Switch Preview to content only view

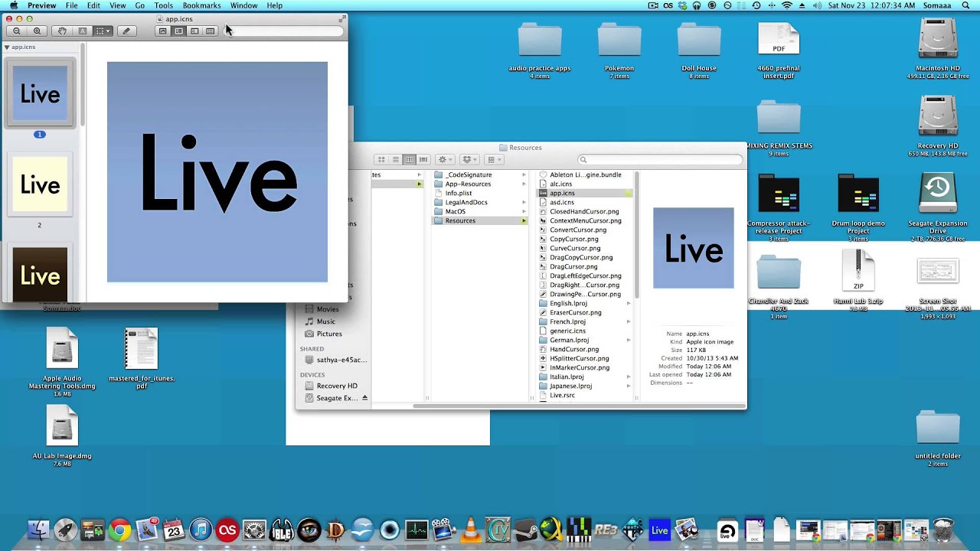pos(162,31)
